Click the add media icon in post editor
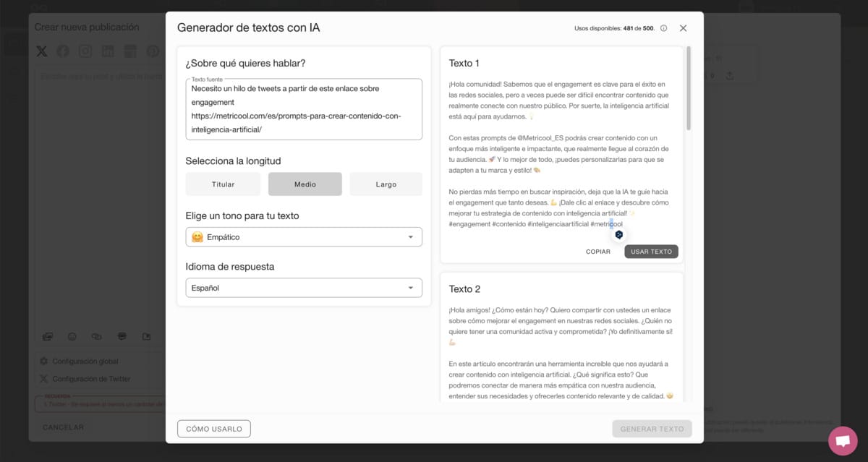 (x=48, y=336)
